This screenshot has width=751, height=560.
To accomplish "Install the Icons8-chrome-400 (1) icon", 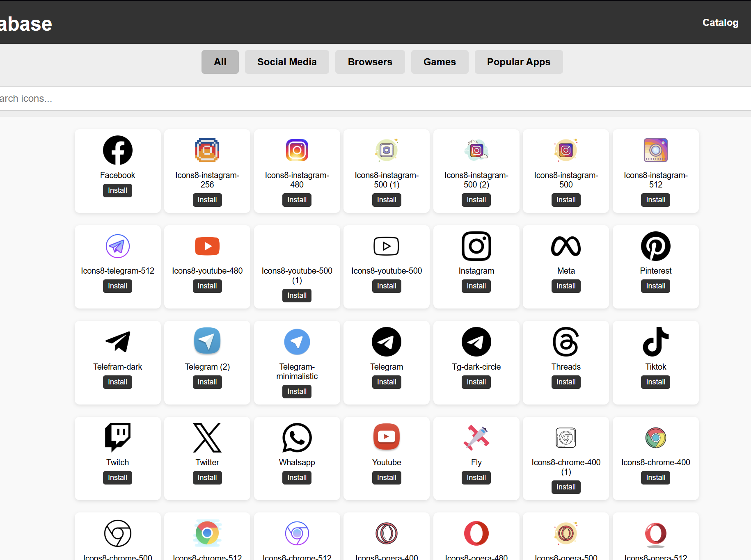I will [566, 487].
